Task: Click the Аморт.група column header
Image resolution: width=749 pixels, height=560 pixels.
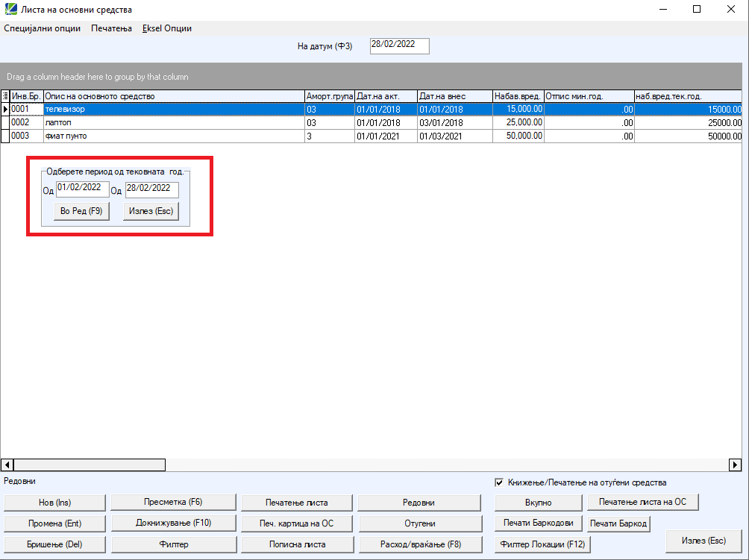Action: pos(330,96)
